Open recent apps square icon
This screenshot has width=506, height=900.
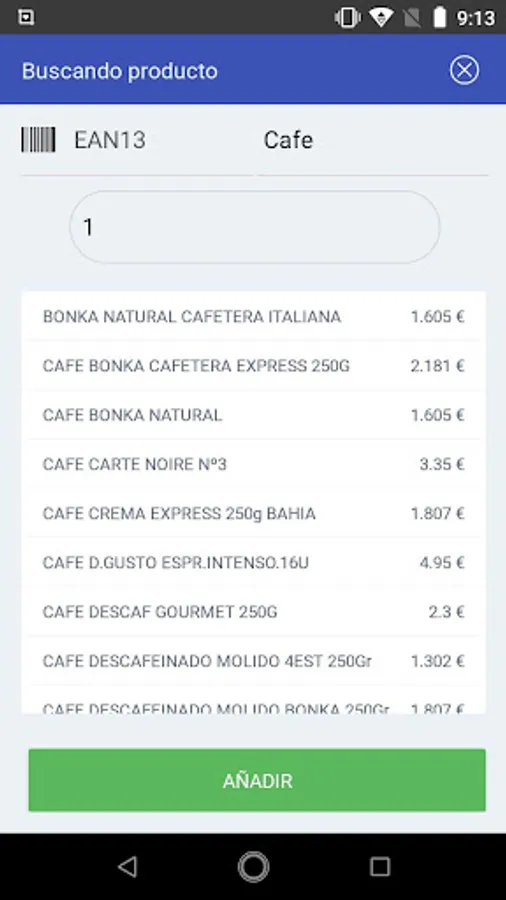(x=380, y=866)
